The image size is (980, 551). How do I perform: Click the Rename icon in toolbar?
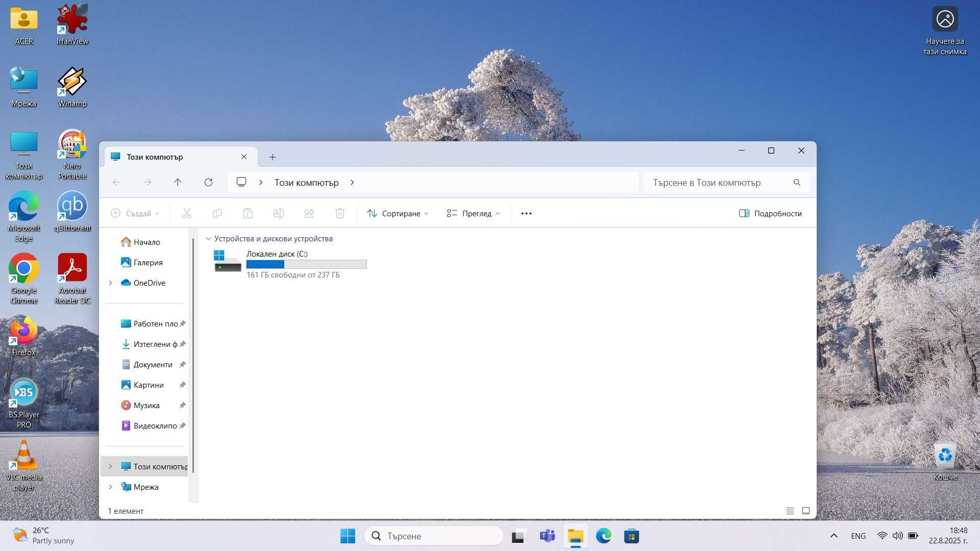click(278, 213)
